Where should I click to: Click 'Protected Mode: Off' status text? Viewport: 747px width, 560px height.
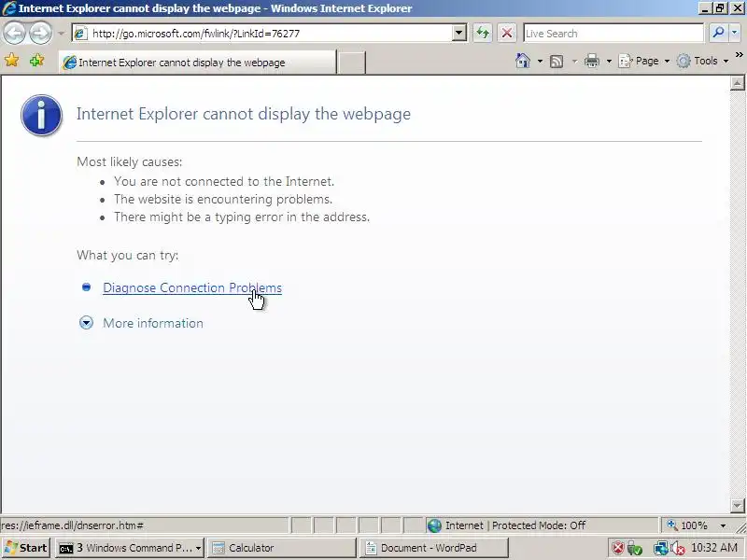pos(539,525)
